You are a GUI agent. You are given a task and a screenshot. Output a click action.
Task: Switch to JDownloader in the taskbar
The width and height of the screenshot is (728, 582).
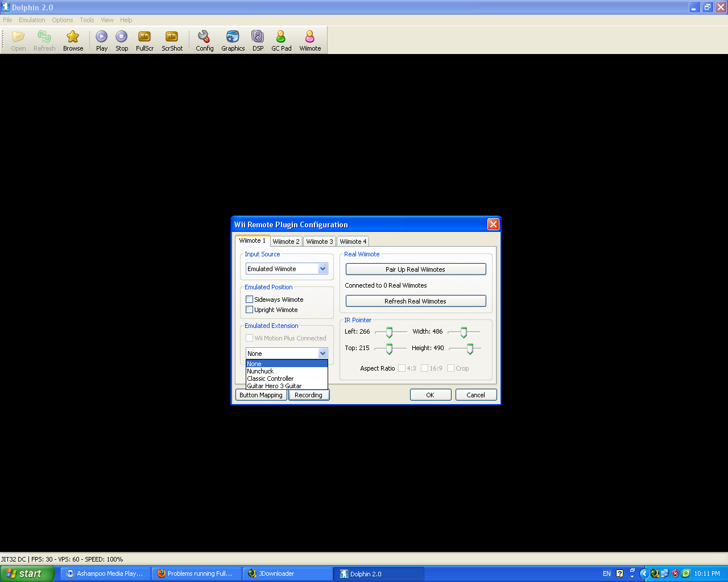click(288, 573)
